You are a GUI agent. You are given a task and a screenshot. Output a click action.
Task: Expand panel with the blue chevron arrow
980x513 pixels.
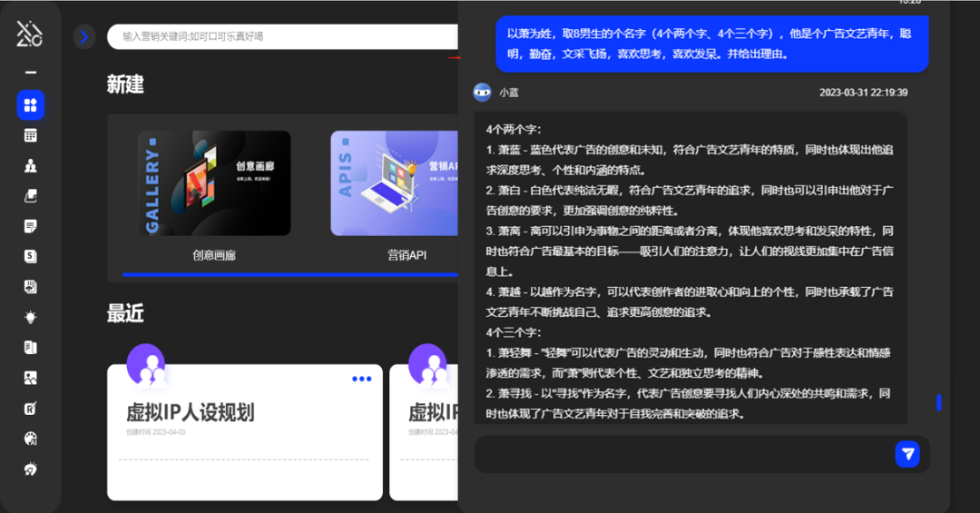pyautogui.click(x=84, y=37)
